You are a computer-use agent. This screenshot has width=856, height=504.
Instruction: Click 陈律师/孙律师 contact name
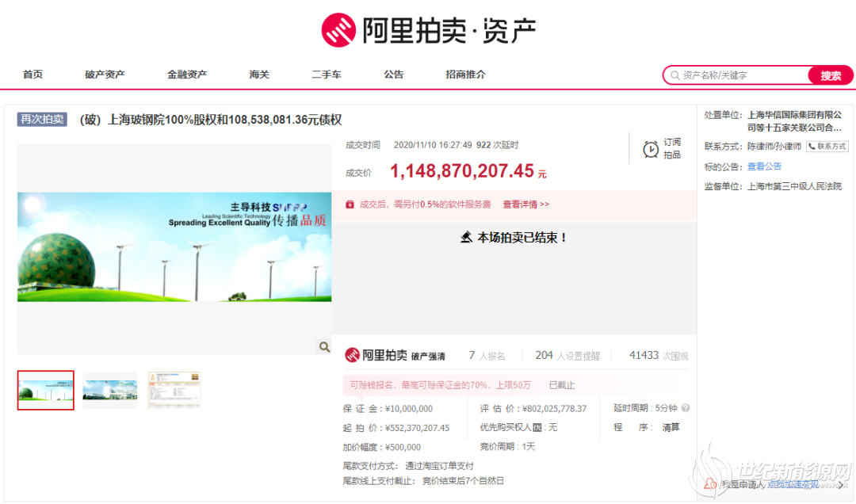coord(774,147)
